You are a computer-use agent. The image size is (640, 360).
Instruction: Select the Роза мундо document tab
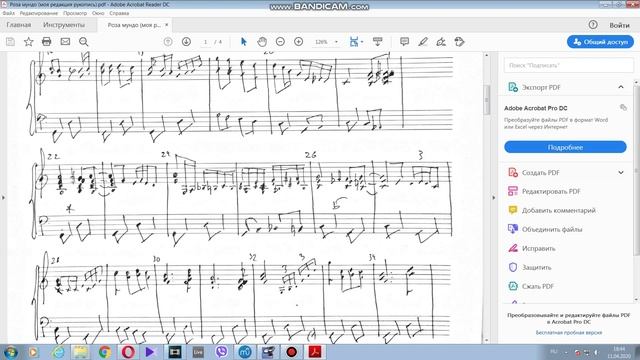tap(134, 25)
